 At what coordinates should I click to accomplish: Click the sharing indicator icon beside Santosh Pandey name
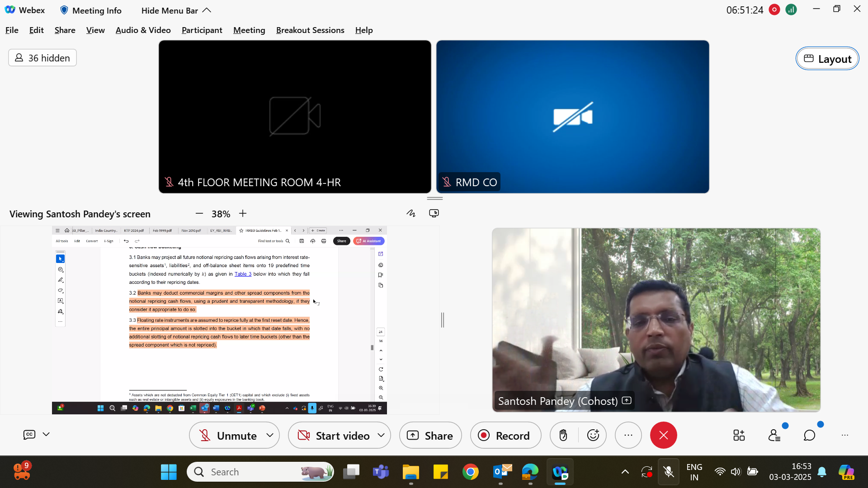(x=627, y=400)
